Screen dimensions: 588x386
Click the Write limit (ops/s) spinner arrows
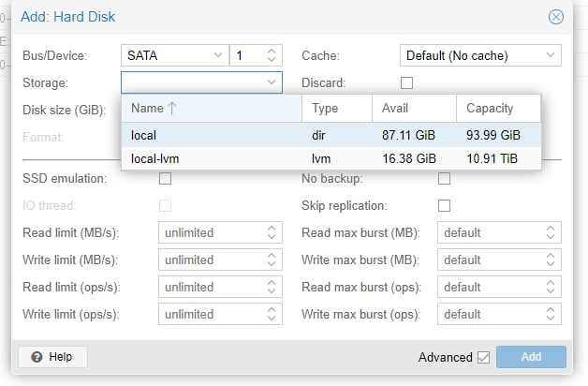point(272,314)
